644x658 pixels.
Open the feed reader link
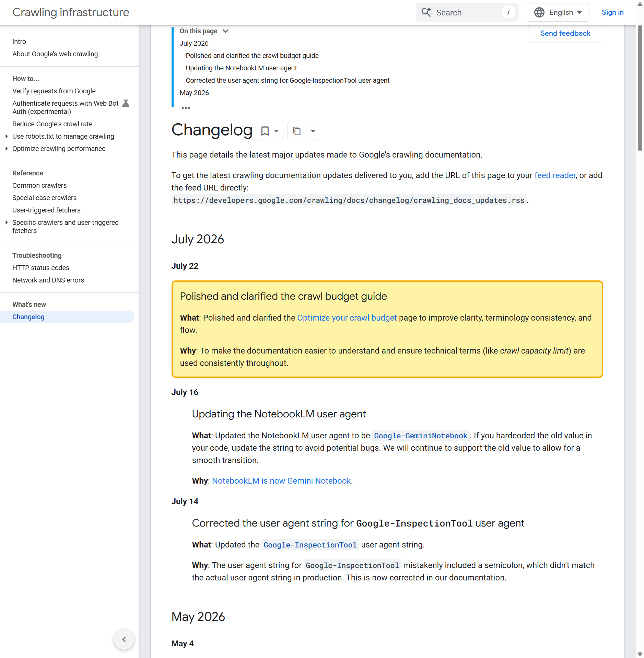pos(555,175)
